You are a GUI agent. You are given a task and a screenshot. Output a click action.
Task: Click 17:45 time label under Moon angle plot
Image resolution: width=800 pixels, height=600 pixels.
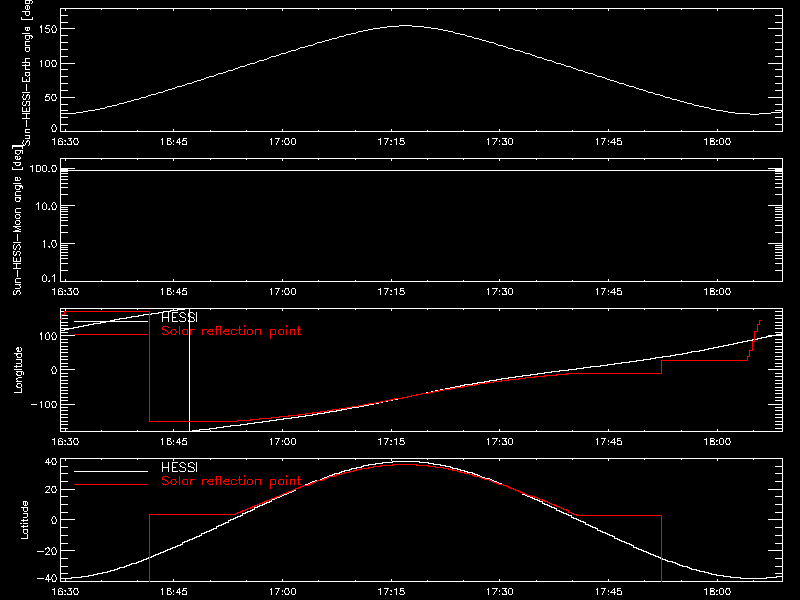pyautogui.click(x=609, y=292)
